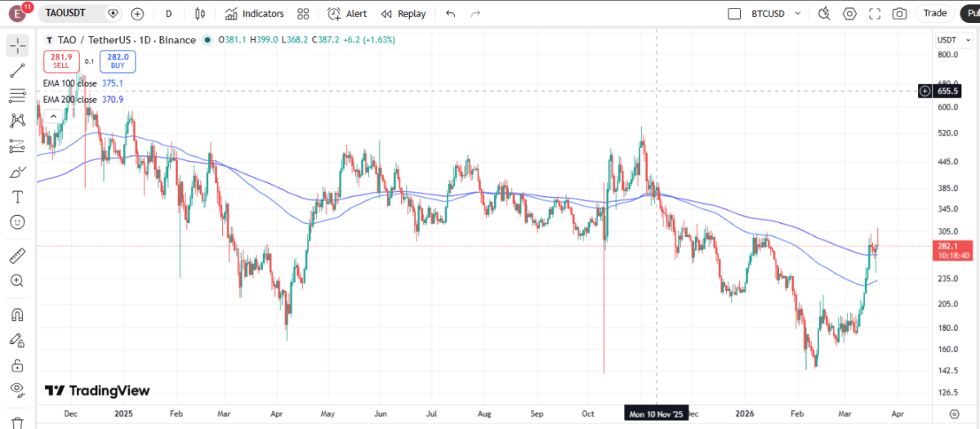The width and height of the screenshot is (980, 429).
Task: Open the candlestick chart style menu
Action: point(201,14)
